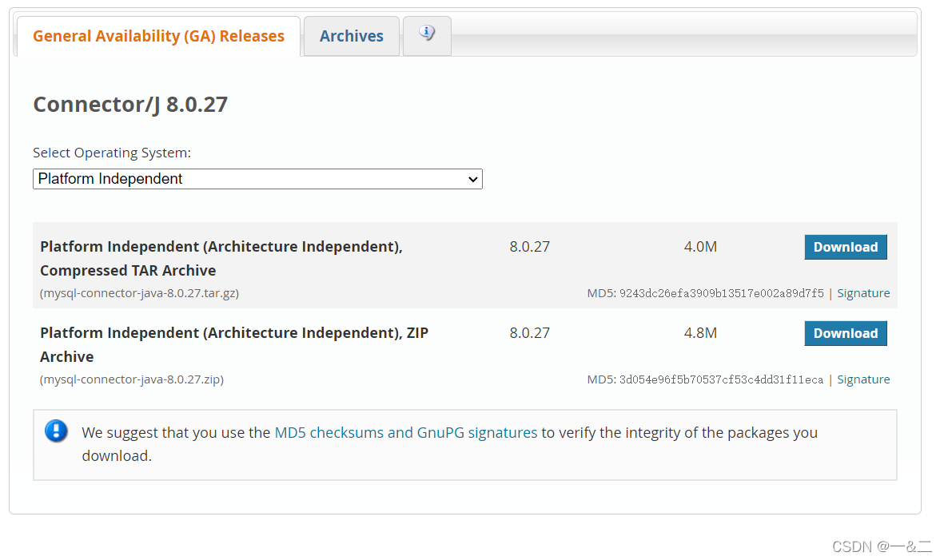Image resolution: width=944 pixels, height=560 pixels.
Task: Click the 4.0M file size value
Action: [x=700, y=247]
